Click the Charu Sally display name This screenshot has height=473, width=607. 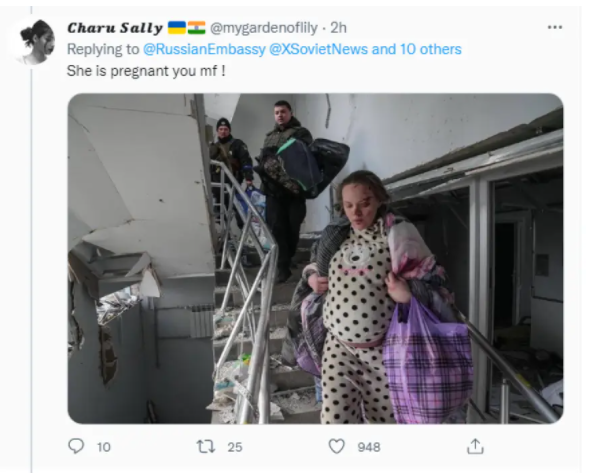click(115, 28)
